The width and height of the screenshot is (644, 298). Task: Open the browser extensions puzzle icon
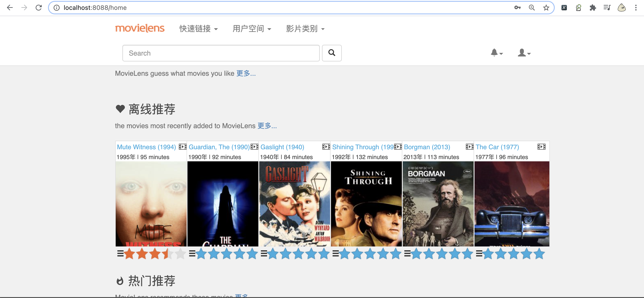593,8
